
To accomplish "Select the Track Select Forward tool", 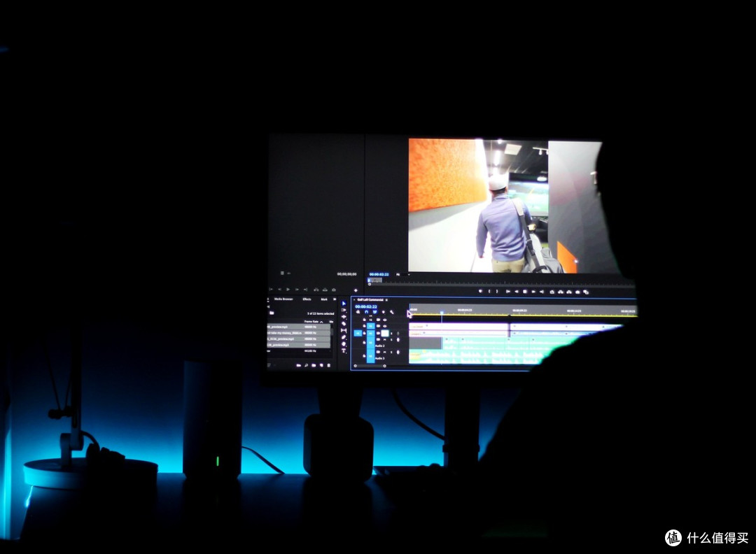I will (x=344, y=311).
